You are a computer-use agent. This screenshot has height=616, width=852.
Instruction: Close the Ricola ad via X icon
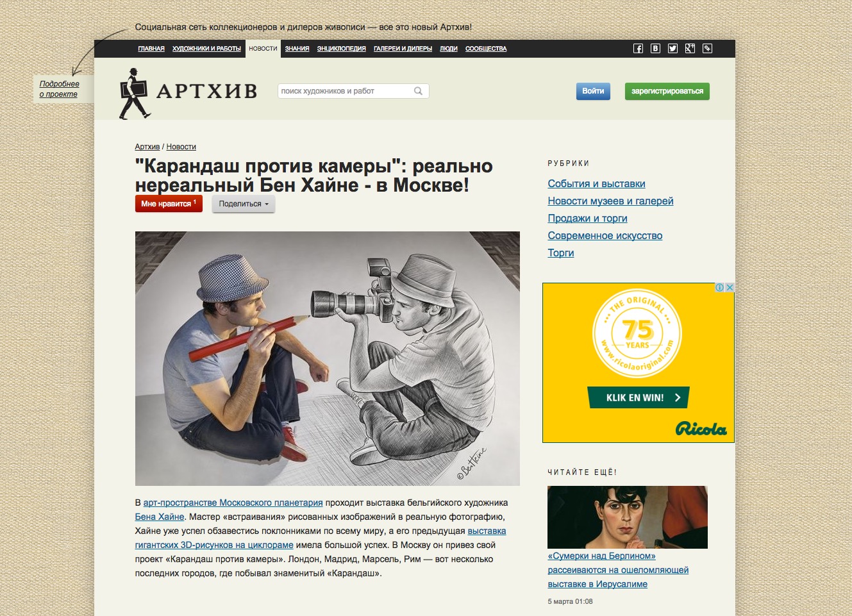coord(730,288)
